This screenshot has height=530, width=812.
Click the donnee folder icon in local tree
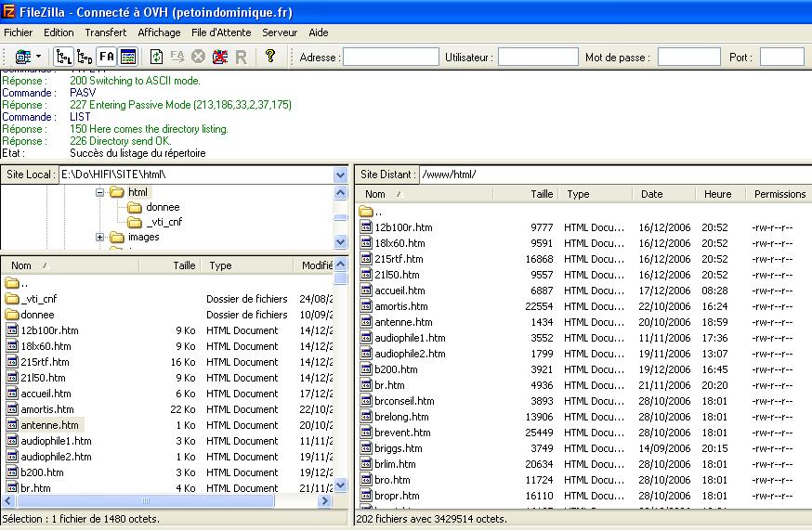tap(135, 208)
